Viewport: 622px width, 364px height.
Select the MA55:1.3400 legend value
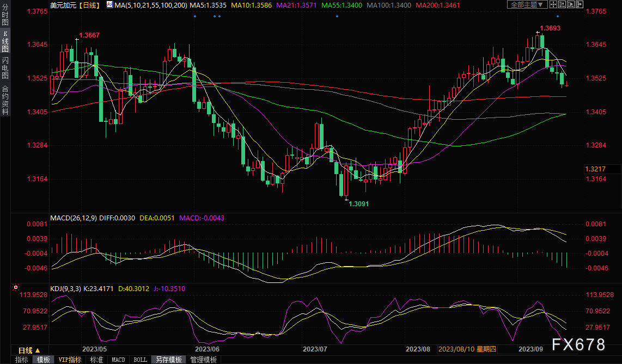point(342,5)
